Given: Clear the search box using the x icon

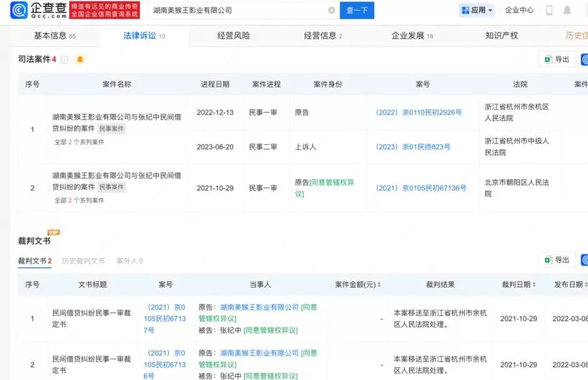Looking at the screenshot, I should pos(331,11).
